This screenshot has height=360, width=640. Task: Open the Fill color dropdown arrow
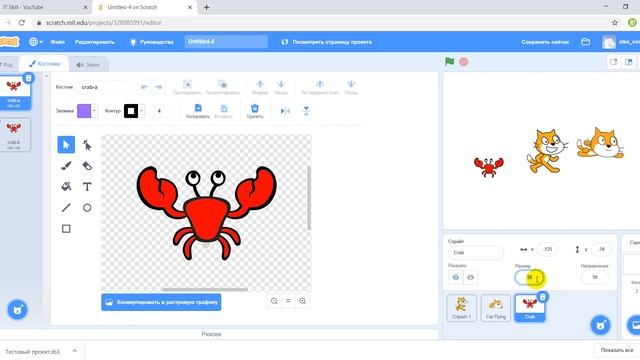94,111
